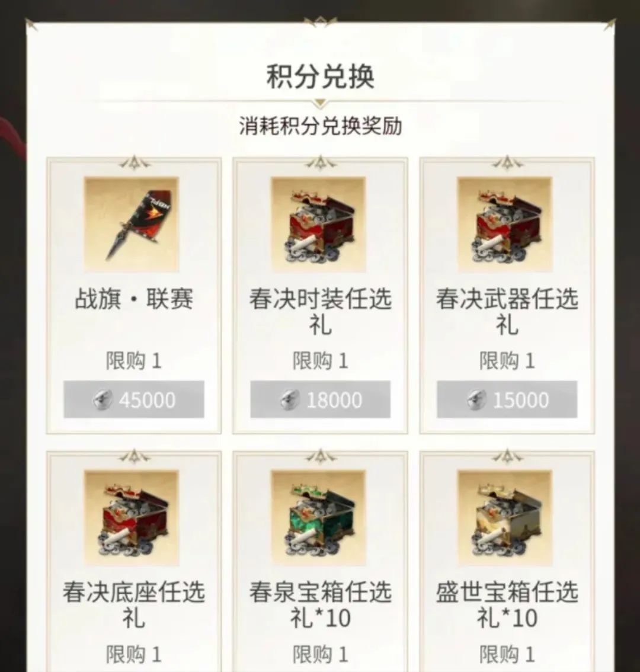Choose the golden 盛世宝箱任选礼 chest icon
The width and height of the screenshot is (640, 672).
(505, 518)
